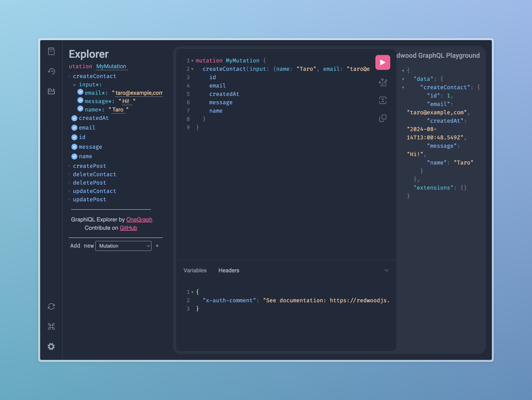Deselect the email return field

click(74, 128)
